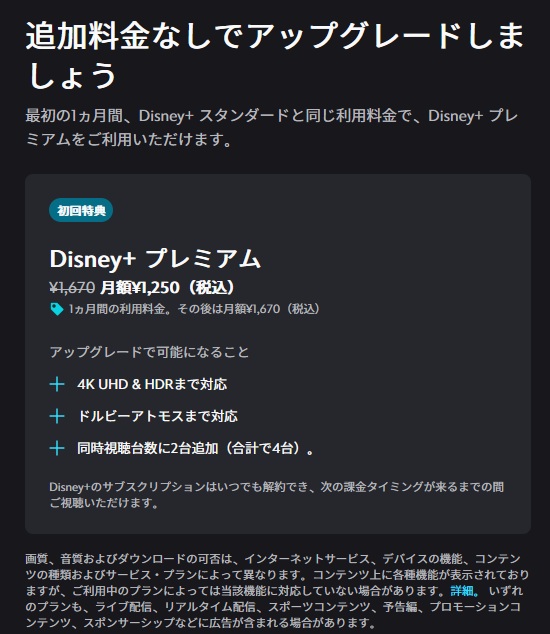Click 同時視聴台数に2台追加 feature text
Image resolution: width=550 pixels, height=634 pixels.
(195, 448)
